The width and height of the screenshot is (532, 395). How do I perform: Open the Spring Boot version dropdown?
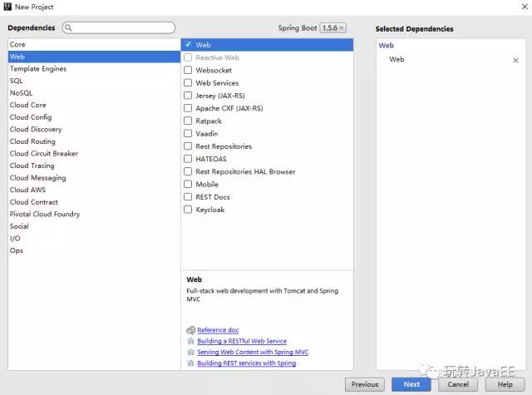coord(332,27)
